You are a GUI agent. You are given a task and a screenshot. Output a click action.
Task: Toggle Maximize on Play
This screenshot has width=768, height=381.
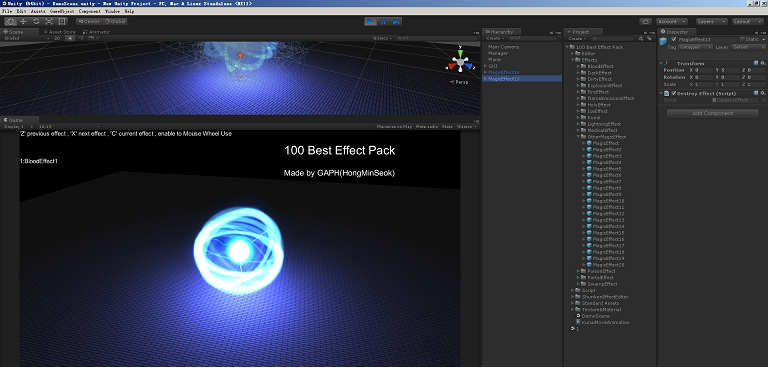coord(394,126)
